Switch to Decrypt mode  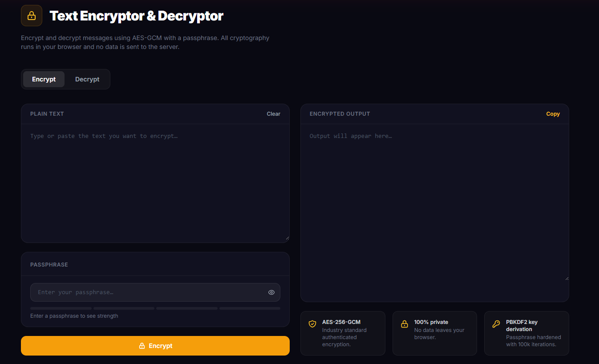coord(87,79)
